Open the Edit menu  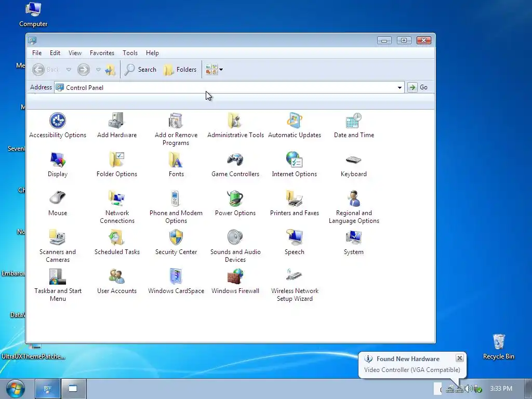point(55,53)
